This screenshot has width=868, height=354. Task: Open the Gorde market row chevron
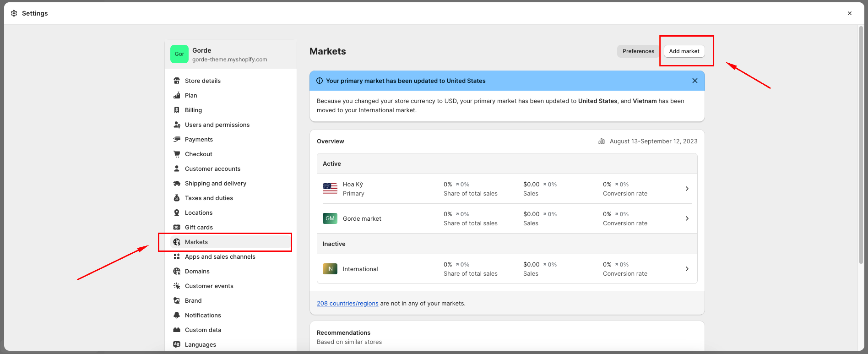[687, 218]
